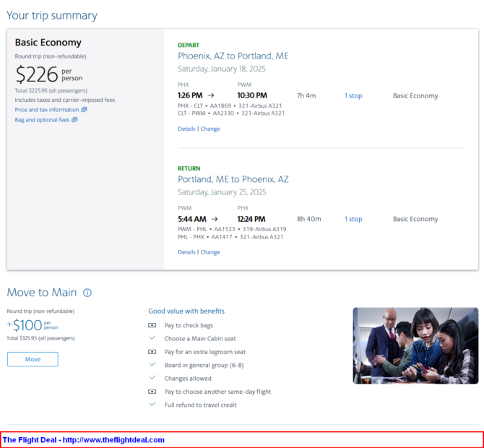484x448 pixels.
Task: Click the 1 stop link on the 7h 4m flight
Action: pyautogui.click(x=353, y=95)
